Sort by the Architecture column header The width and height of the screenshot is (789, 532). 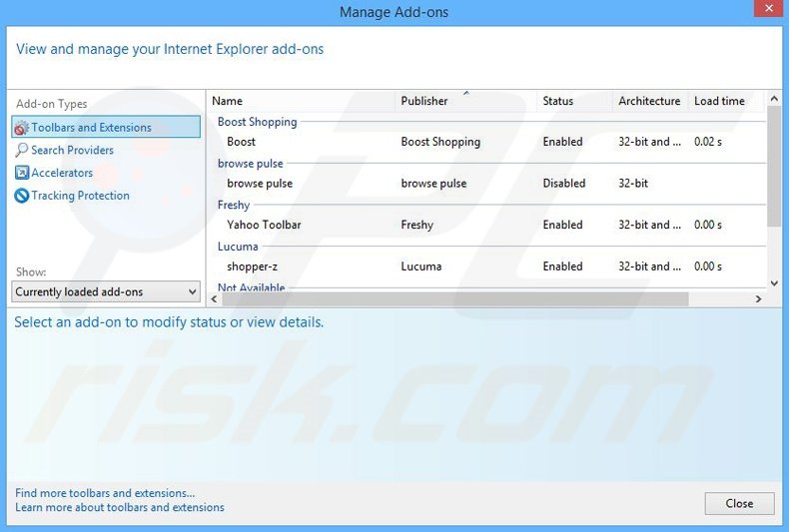pos(649,101)
